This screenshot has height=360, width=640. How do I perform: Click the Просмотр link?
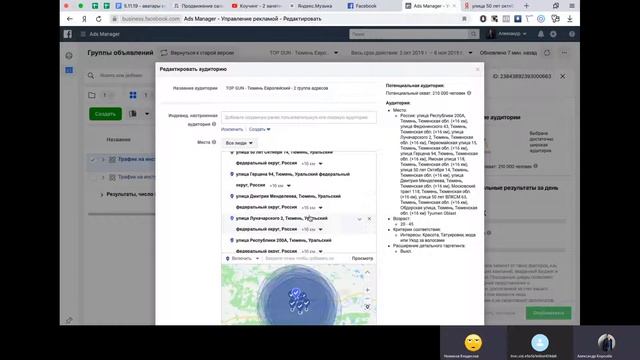(362, 258)
